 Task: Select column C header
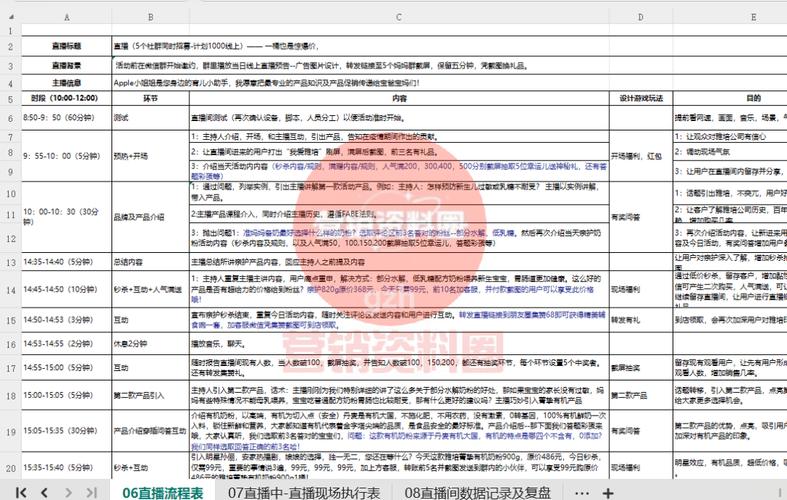click(x=399, y=17)
